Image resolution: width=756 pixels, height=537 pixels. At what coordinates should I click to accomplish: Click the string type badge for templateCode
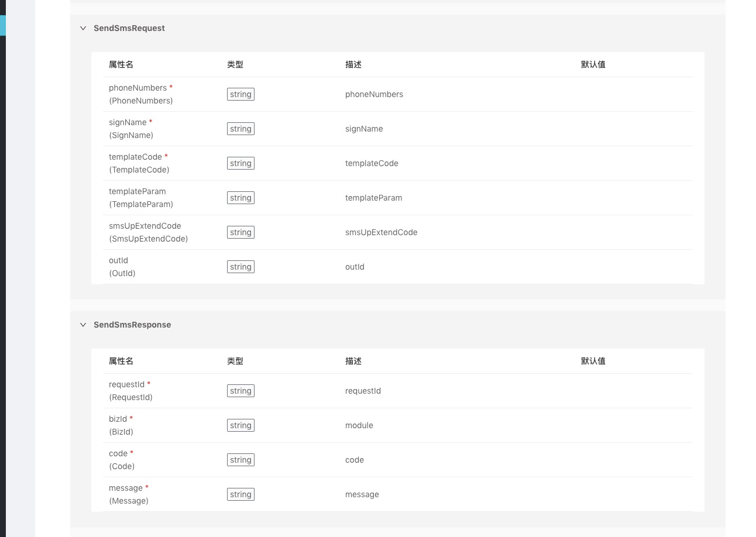(x=240, y=163)
